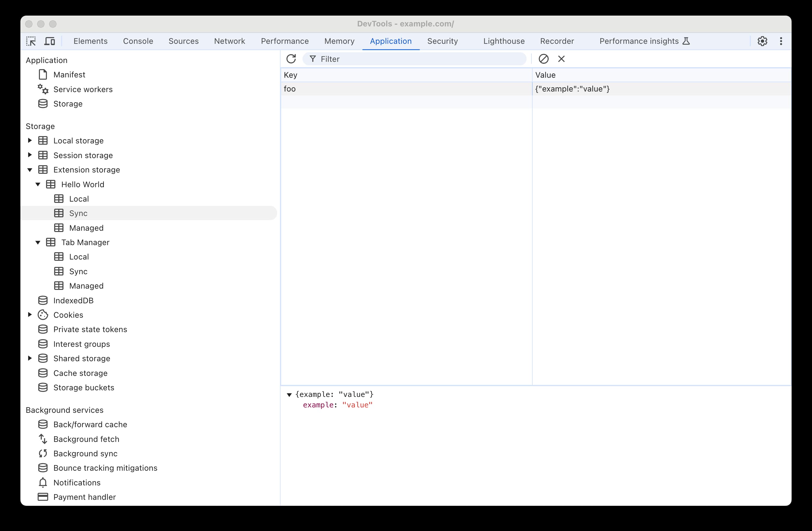Click the Elements panel icon
The width and height of the screenshot is (812, 531).
[x=91, y=41]
